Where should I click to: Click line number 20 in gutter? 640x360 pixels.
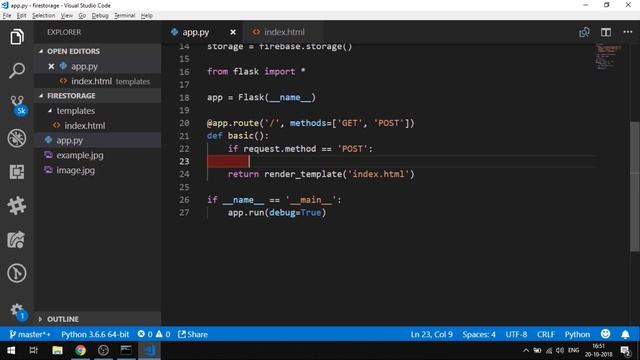click(x=184, y=123)
